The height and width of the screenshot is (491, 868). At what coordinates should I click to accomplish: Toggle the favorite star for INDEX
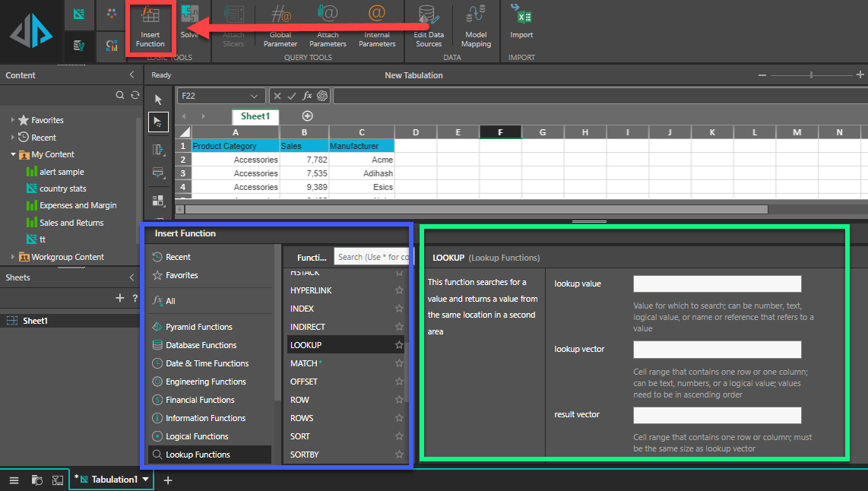click(x=399, y=309)
